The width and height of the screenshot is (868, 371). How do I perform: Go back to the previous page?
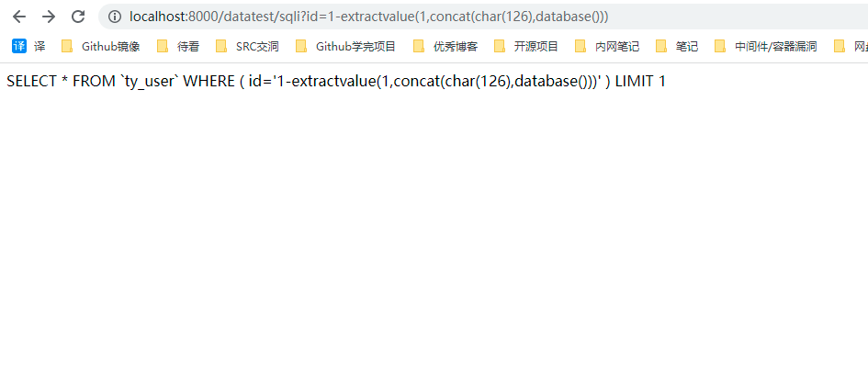tap(19, 17)
